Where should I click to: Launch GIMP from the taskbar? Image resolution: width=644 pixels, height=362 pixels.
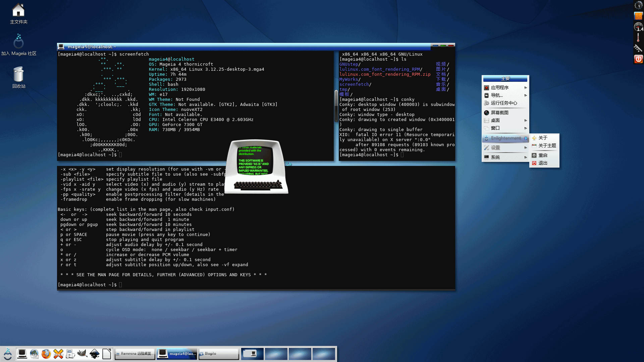pos(82,354)
